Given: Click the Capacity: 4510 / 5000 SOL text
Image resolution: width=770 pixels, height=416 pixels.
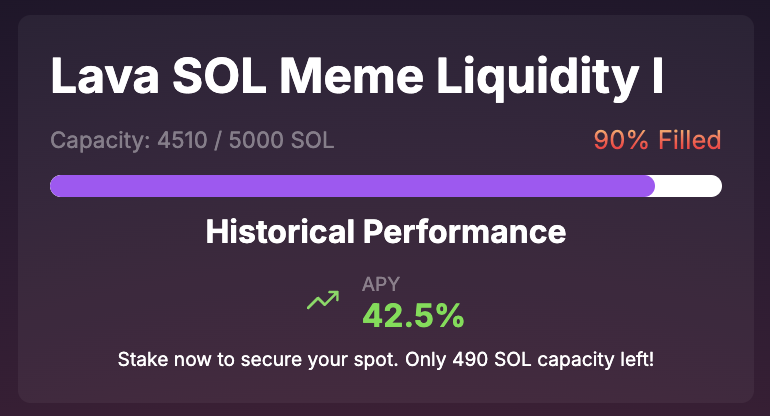Looking at the screenshot, I should pos(192,140).
